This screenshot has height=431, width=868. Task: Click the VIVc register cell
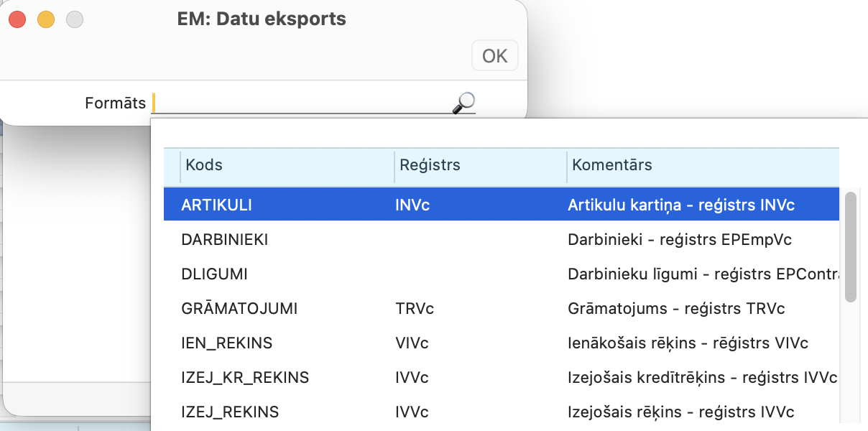coord(412,343)
